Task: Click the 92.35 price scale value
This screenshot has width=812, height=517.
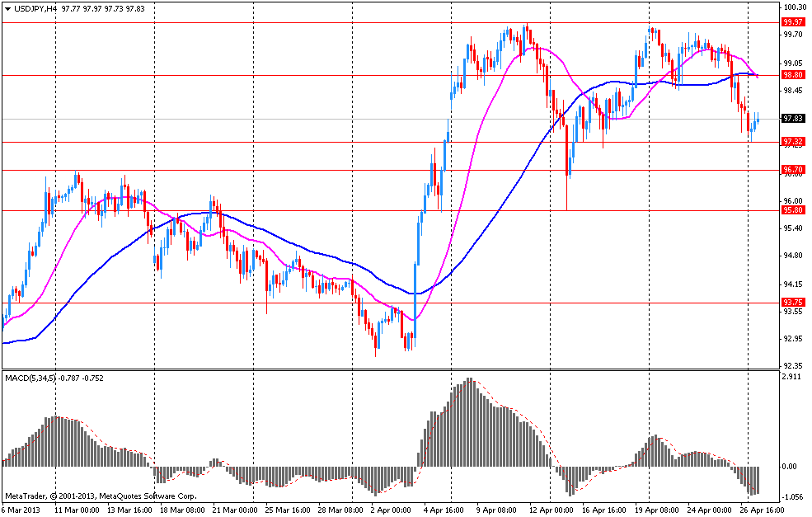Action: [793, 366]
